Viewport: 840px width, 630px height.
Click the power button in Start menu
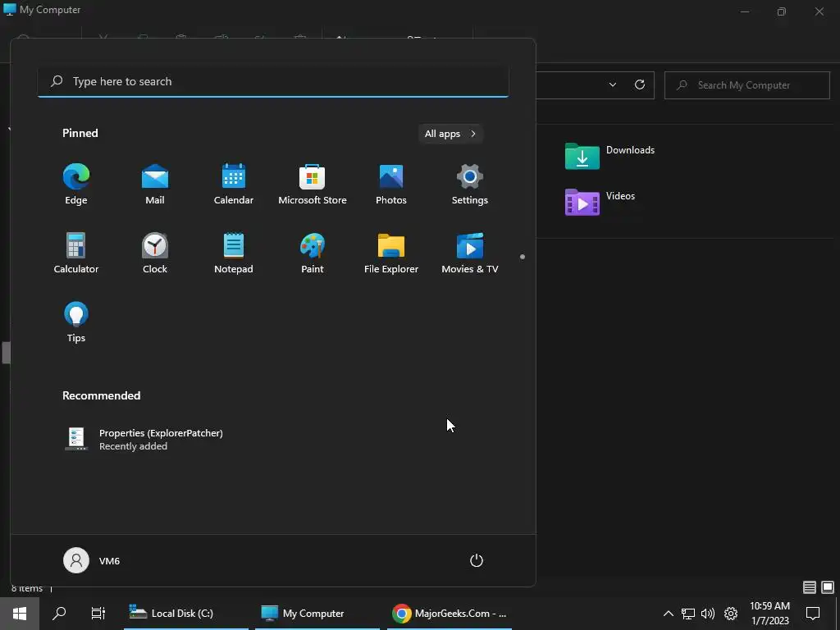(477, 560)
